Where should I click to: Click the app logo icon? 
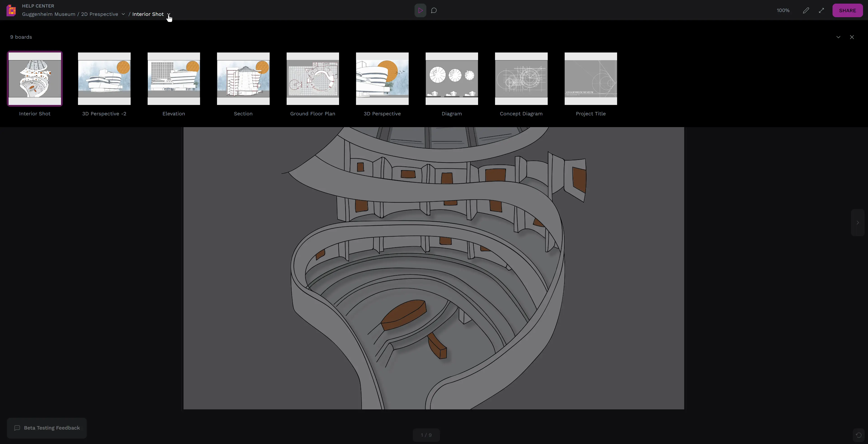11,10
